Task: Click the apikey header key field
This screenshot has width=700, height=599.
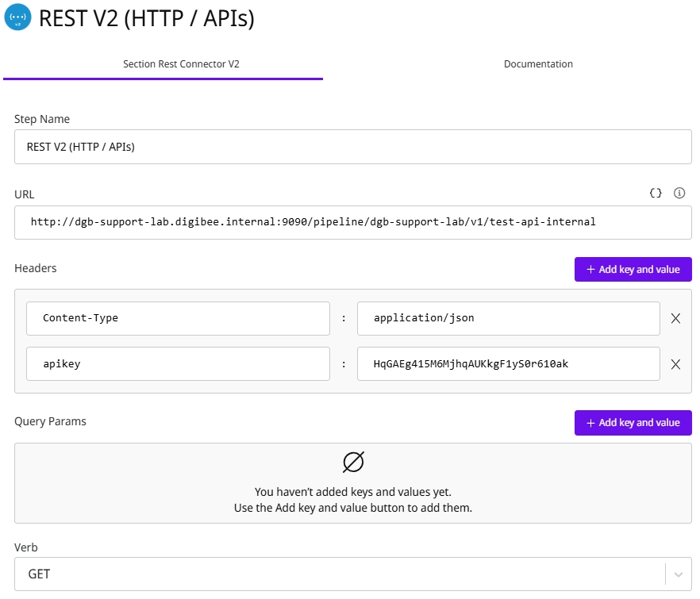Action: click(178, 364)
